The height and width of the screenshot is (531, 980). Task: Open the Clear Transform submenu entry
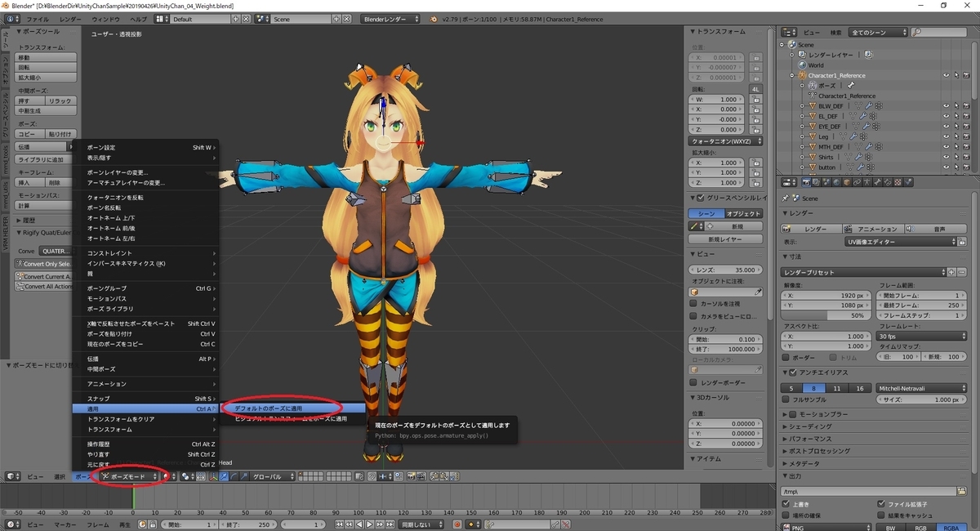[x=145, y=418]
